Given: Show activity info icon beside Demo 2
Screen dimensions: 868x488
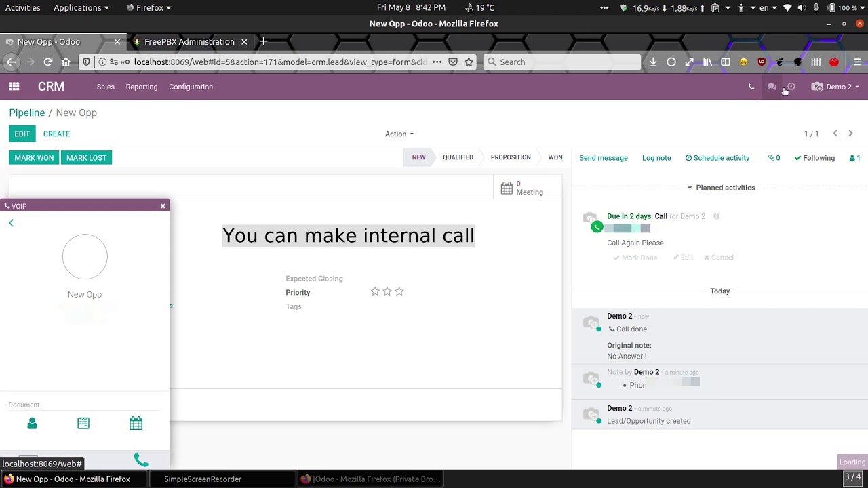Looking at the screenshot, I should [x=716, y=216].
